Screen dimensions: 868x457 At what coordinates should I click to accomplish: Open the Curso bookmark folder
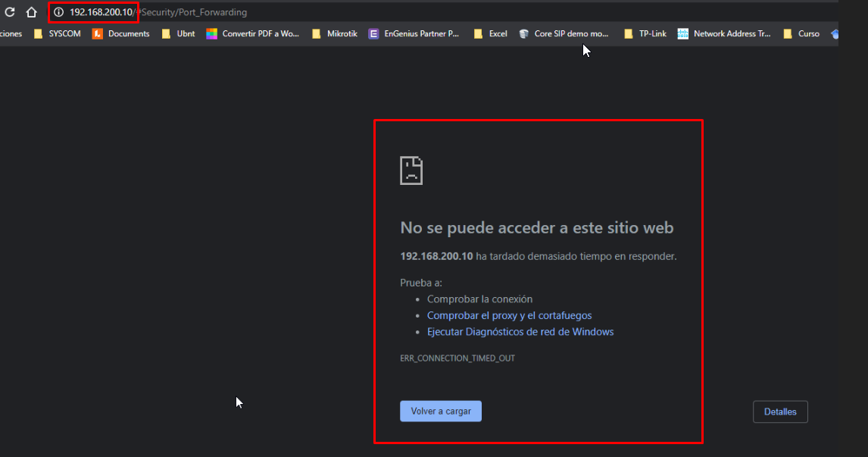tap(801, 34)
